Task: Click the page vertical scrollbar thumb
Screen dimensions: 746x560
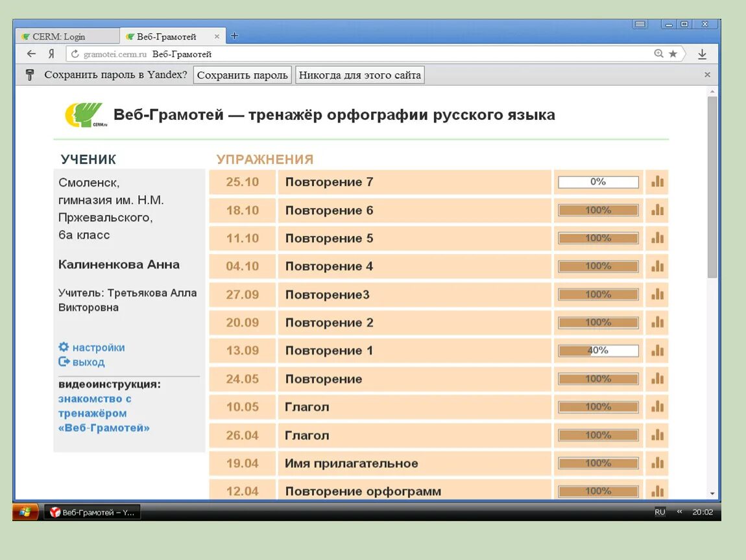Action: [712, 187]
